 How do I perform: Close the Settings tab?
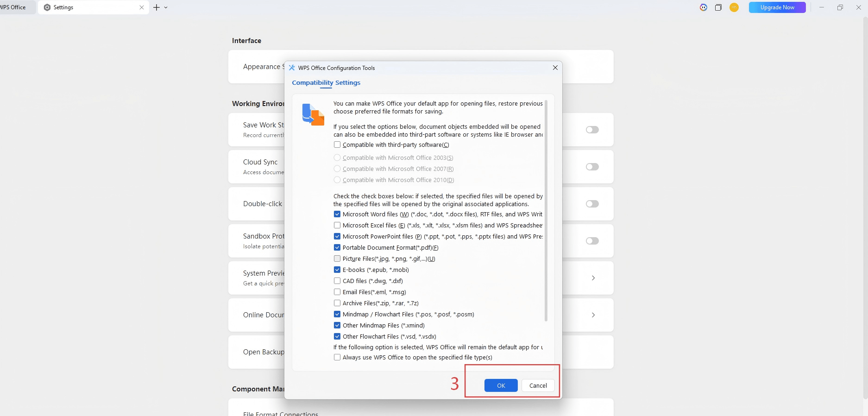[142, 7]
